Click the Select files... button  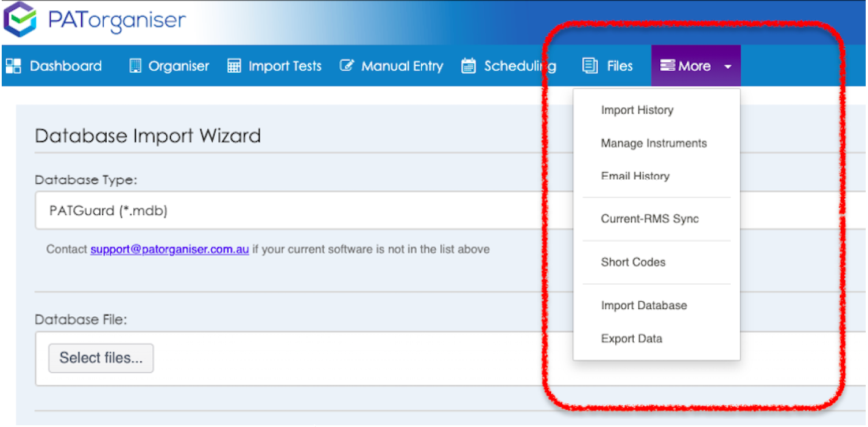[101, 358]
